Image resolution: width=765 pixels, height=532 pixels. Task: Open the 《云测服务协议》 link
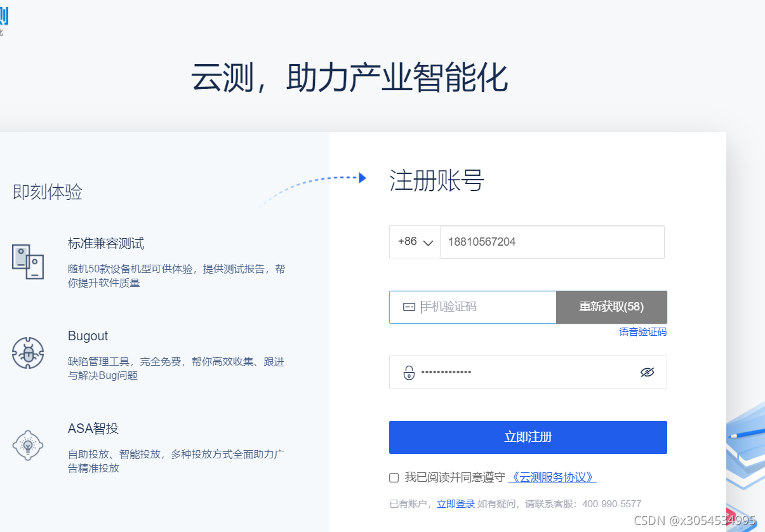pos(552,477)
